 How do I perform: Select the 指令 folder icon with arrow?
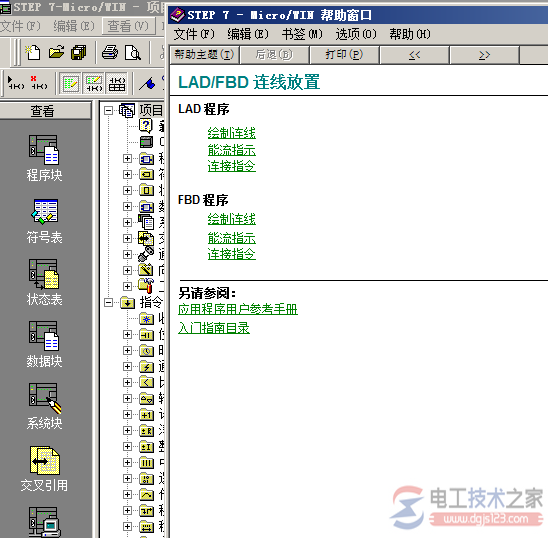(128, 302)
